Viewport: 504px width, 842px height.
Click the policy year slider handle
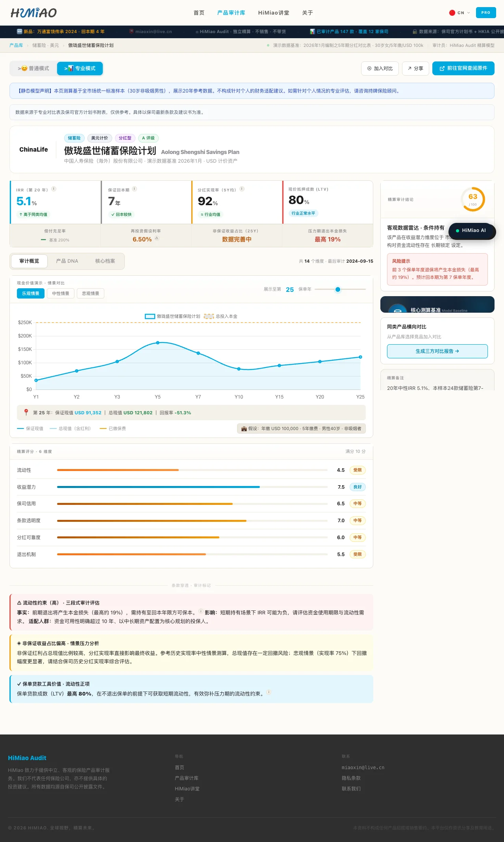(338, 289)
